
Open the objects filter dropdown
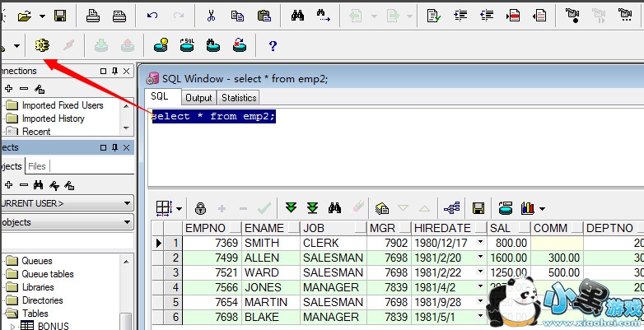coord(127,222)
